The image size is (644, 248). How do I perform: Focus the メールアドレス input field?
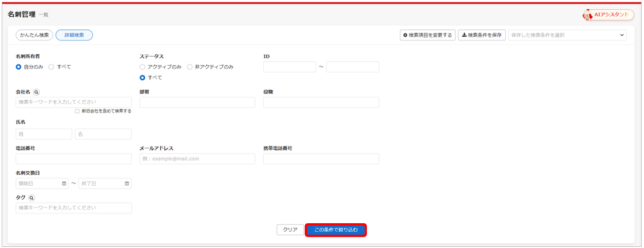coord(197,159)
